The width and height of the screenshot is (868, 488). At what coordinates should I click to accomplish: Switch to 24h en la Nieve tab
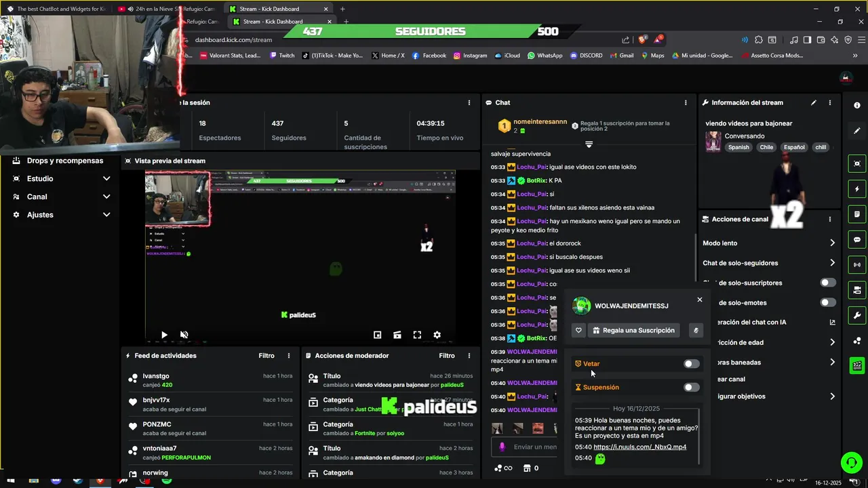pos(165,9)
